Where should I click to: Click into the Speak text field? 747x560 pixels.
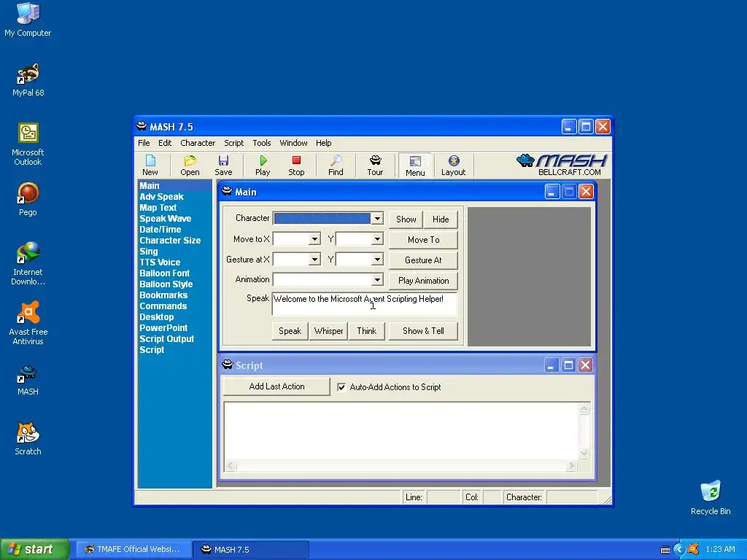365,304
